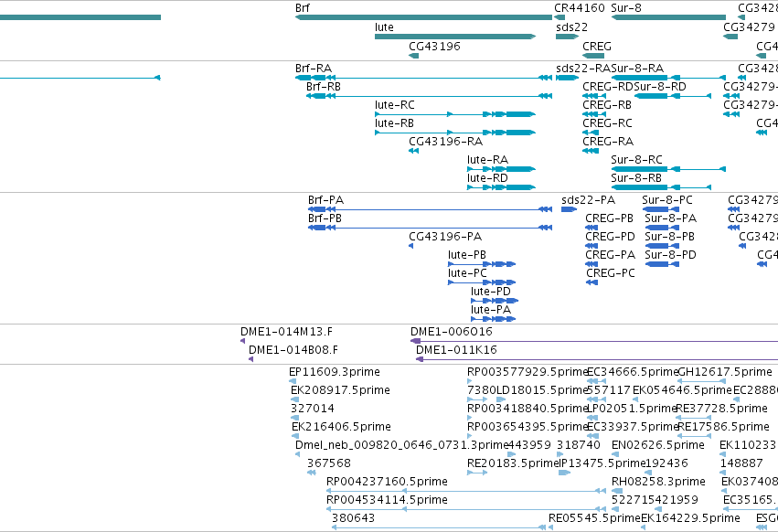Open the CREG-RA transcript label

pyautogui.click(x=608, y=142)
